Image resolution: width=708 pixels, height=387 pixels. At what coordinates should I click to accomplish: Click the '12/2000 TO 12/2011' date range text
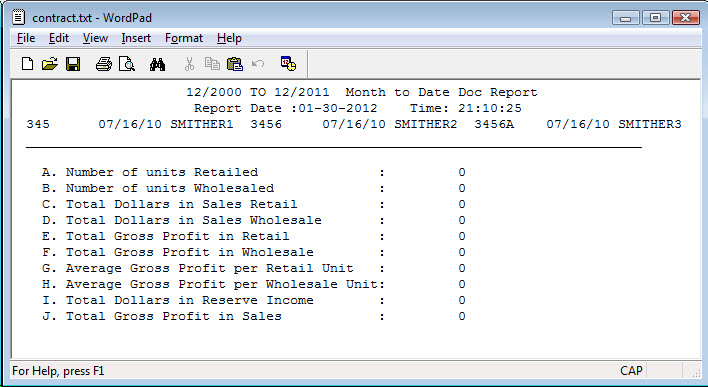258,93
